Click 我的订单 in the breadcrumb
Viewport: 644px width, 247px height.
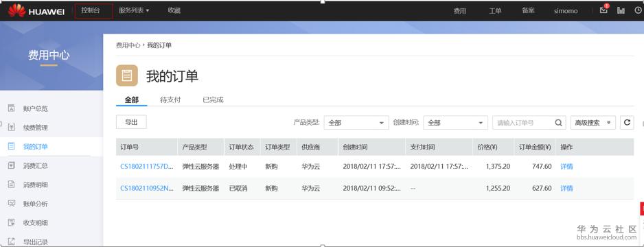tap(159, 45)
